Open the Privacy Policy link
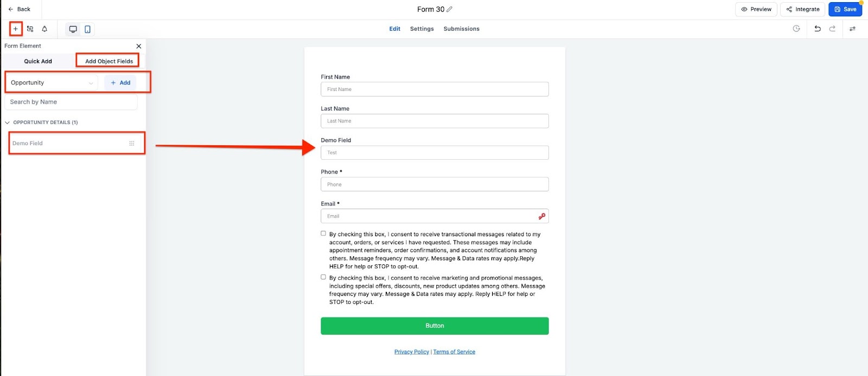The height and width of the screenshot is (376, 868). [411, 352]
